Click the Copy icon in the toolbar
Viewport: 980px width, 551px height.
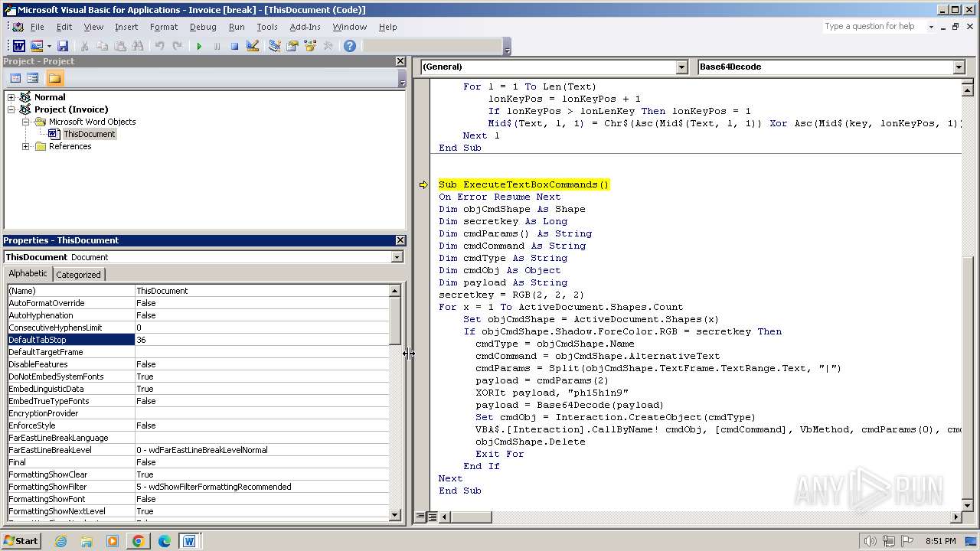[102, 46]
